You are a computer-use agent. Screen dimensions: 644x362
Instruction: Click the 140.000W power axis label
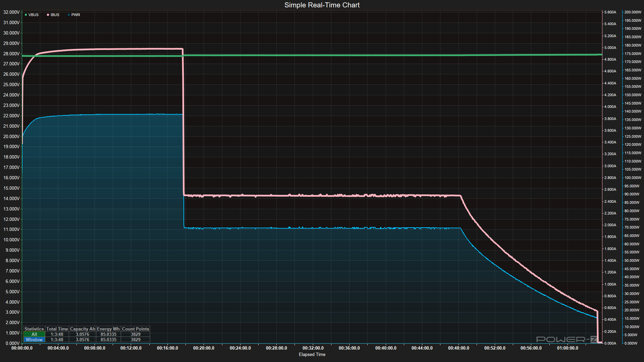[x=633, y=111]
